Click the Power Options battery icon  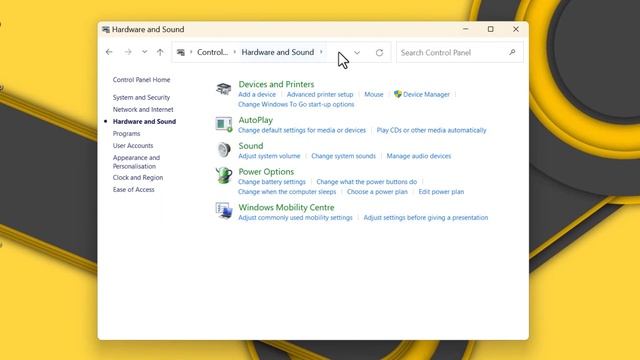[224, 176]
